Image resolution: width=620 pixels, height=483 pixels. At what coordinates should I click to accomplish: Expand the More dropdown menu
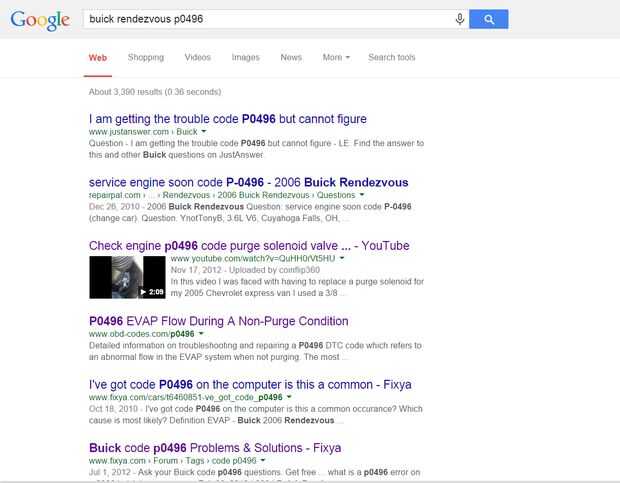pyautogui.click(x=336, y=57)
